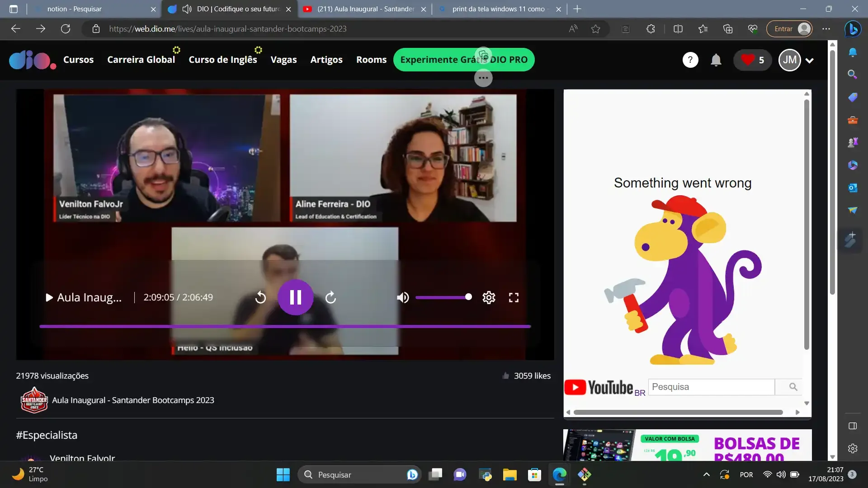Toggle split screen in Edge

point(678,29)
